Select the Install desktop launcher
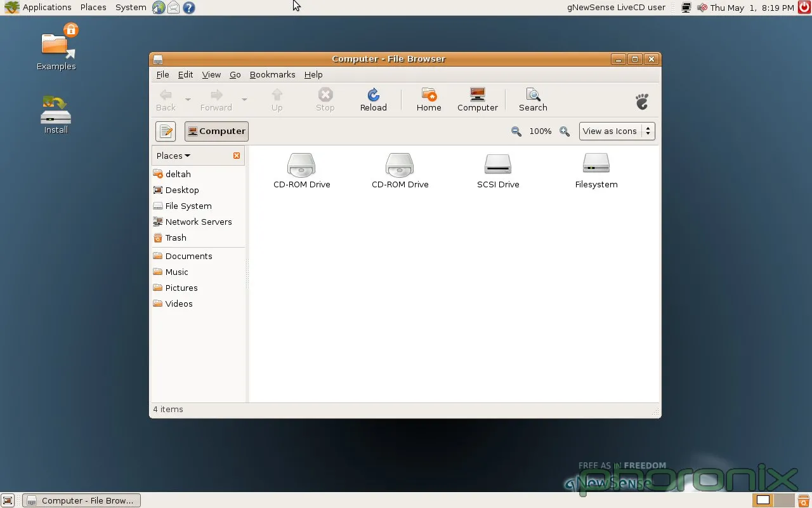The image size is (812, 508). pyautogui.click(x=56, y=114)
